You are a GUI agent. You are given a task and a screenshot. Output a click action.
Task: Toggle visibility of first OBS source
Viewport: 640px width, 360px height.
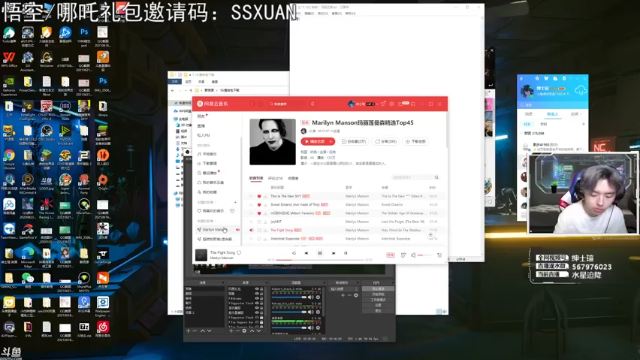click(257, 289)
